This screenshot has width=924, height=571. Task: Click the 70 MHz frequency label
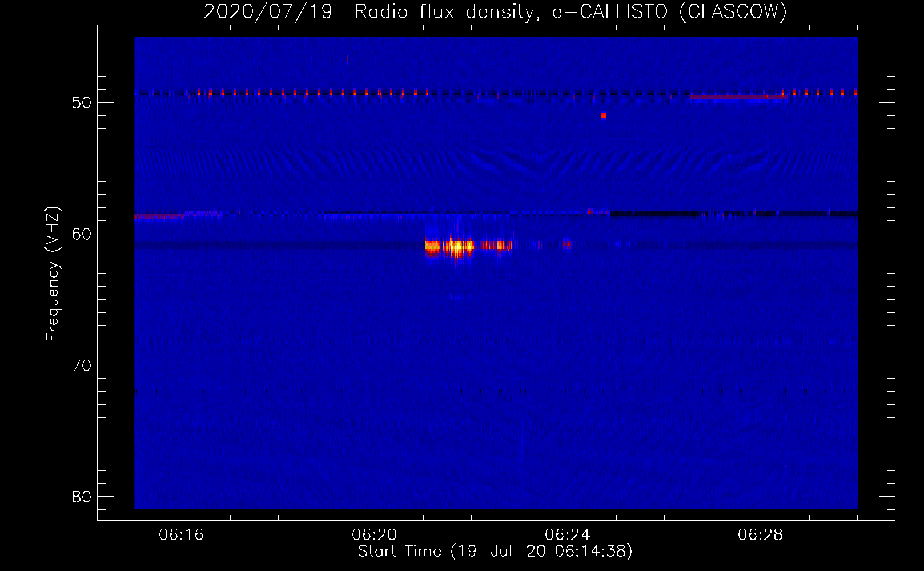[82, 365]
